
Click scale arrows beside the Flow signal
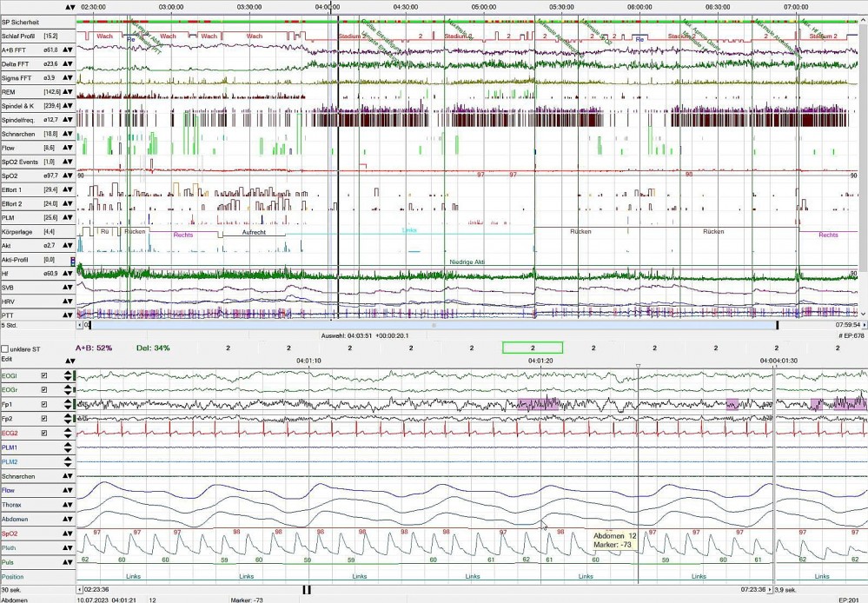67,491
